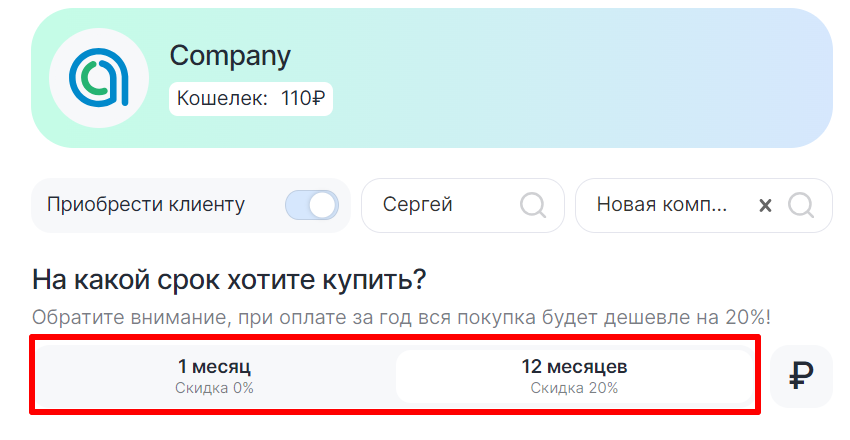Click the magnifier icon in the Сергей field
850x440 pixels.
(x=533, y=205)
